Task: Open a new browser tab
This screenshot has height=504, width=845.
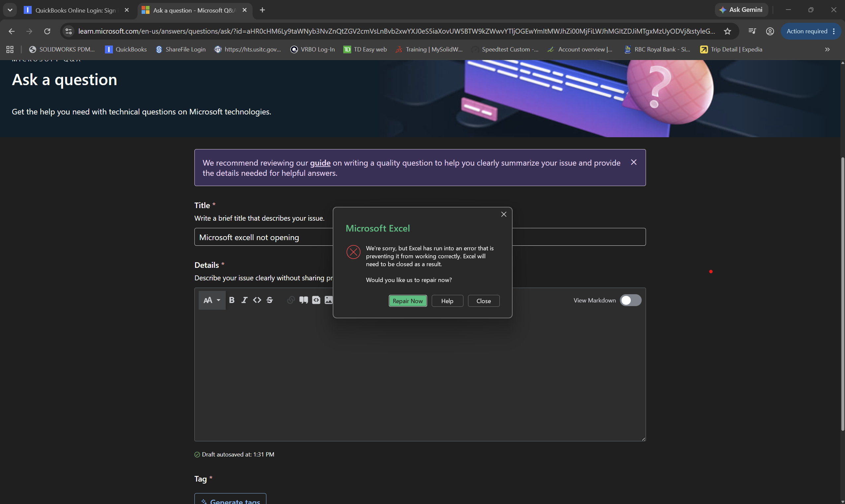Action: click(x=262, y=10)
